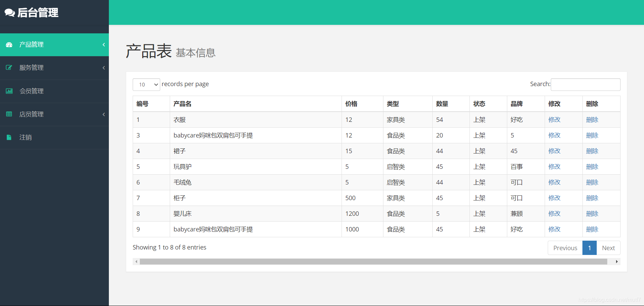Sort table by 品牌 column header
This screenshot has width=644, height=306.
[x=526, y=104]
